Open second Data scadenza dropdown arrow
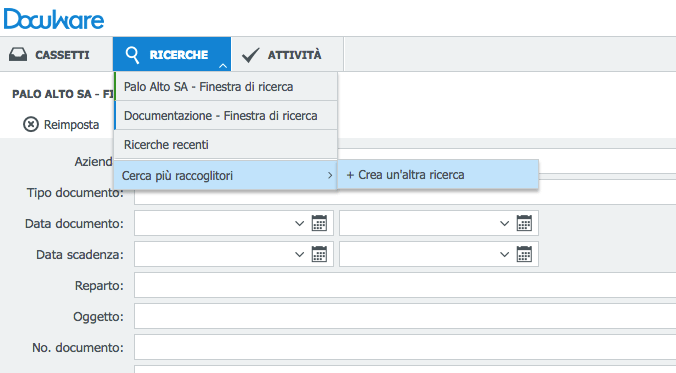The image size is (676, 373). 504,254
